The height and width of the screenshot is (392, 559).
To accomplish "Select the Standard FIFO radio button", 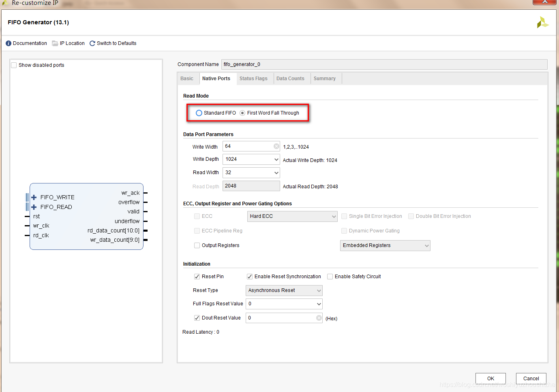I will (199, 113).
